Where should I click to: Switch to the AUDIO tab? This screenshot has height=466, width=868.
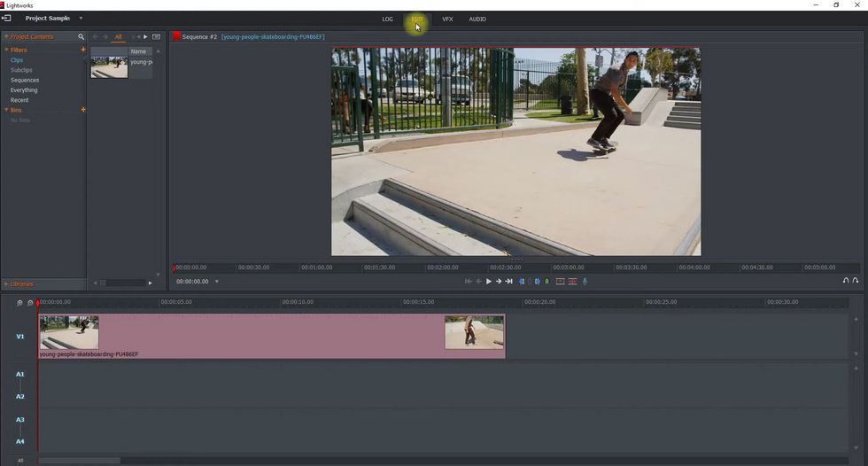[x=477, y=19]
